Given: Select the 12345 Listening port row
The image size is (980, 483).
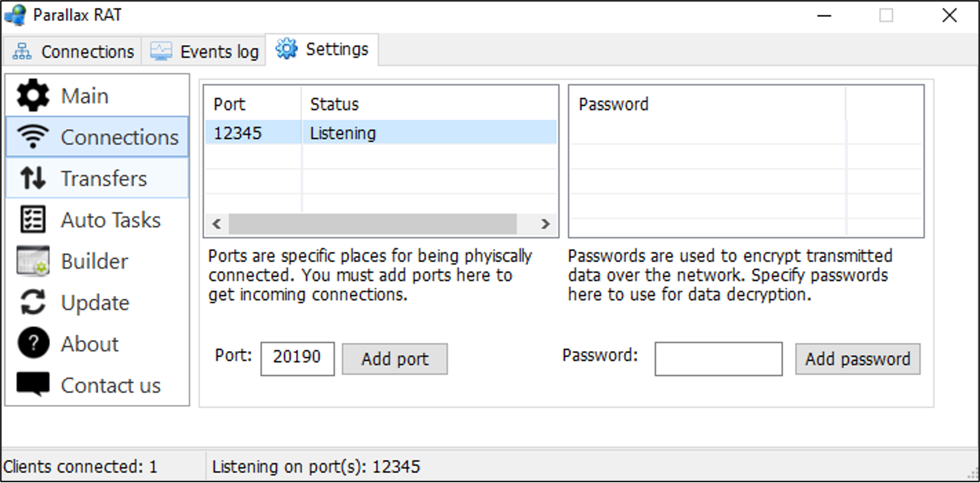Looking at the screenshot, I should [x=381, y=133].
